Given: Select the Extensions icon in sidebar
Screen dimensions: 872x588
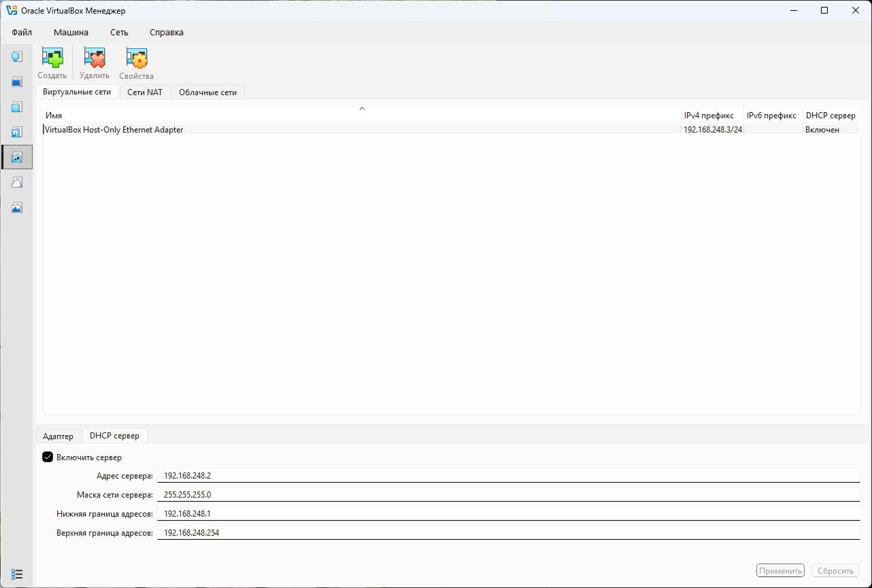Looking at the screenshot, I should coord(16,82).
